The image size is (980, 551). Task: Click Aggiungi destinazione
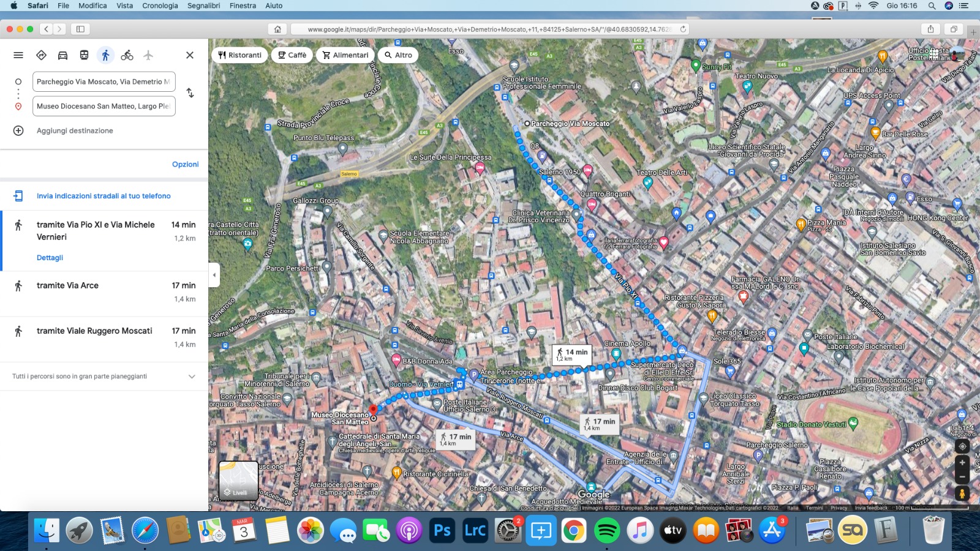point(75,130)
